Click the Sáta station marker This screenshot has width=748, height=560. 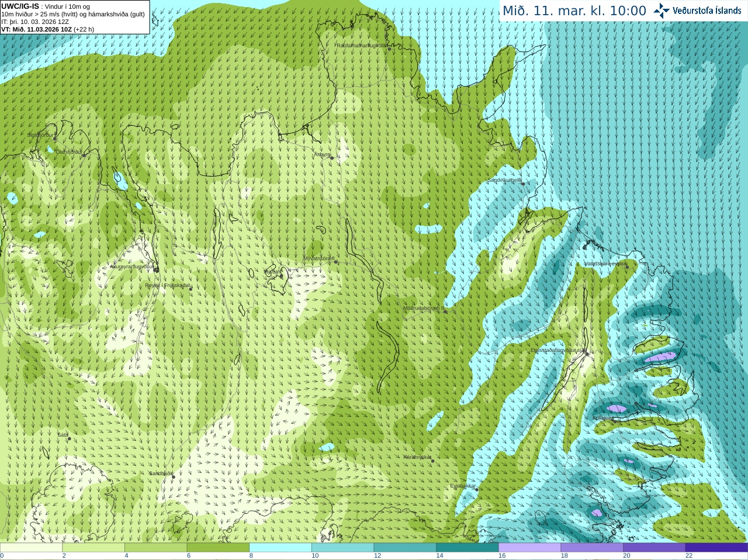pyautogui.click(x=69, y=438)
